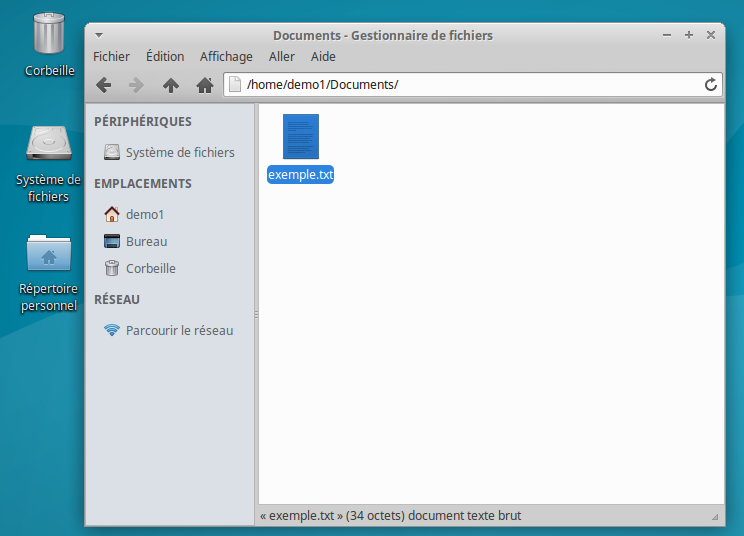Navigate to demo1 in sidebar places
This screenshot has width=744, height=536.
pos(144,215)
